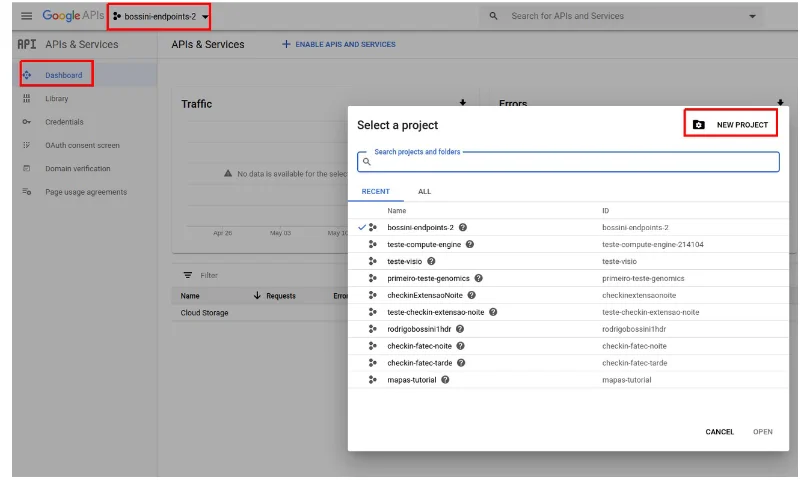811x495 pixels.
Task: Expand the top search bar dropdown arrow
Action: click(x=753, y=17)
